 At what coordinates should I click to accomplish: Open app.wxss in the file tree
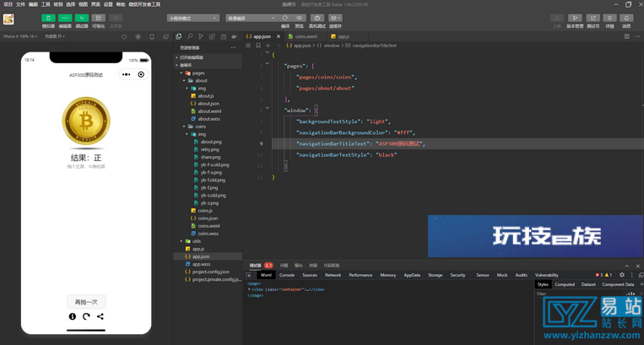click(x=201, y=264)
